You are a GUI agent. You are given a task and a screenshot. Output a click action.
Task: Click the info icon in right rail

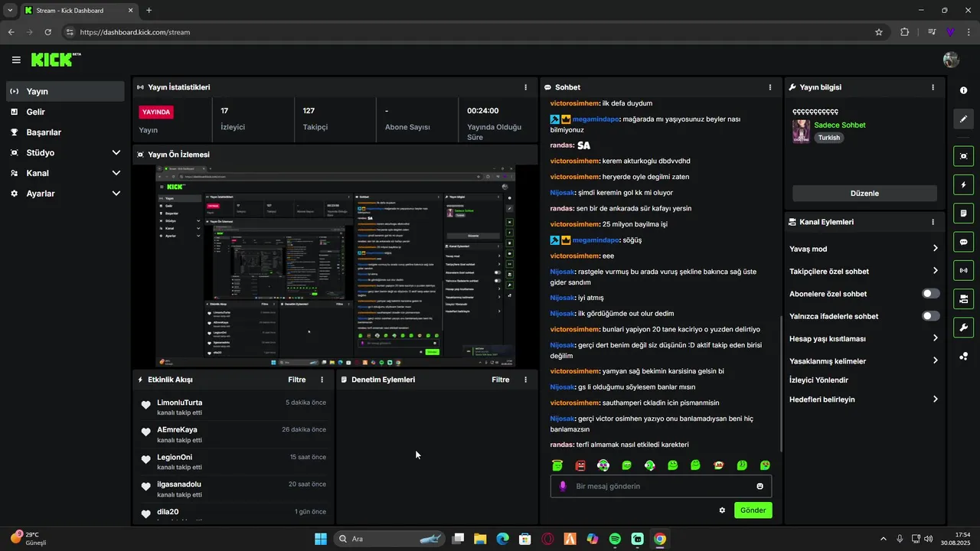tap(963, 90)
